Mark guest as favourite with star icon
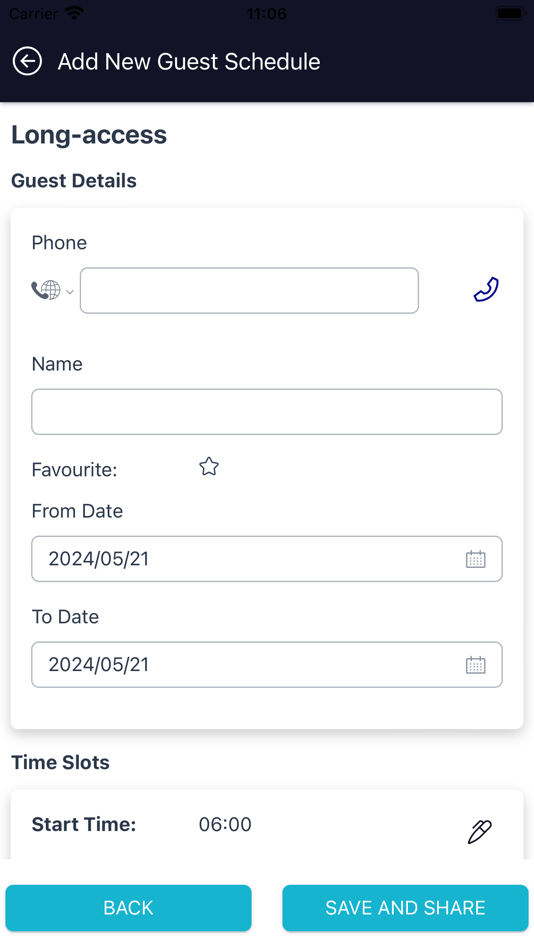Viewport: 534px width, 950px height. coord(209,467)
